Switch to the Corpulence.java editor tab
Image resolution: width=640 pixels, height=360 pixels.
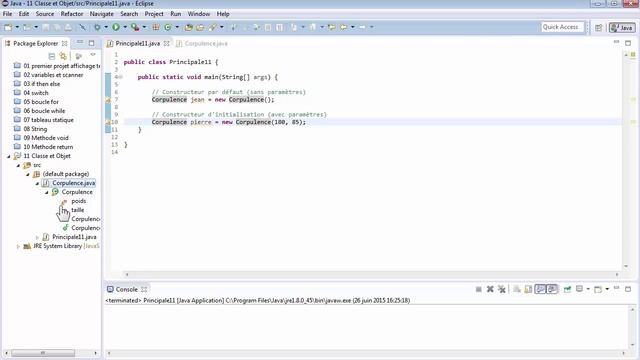click(202, 43)
